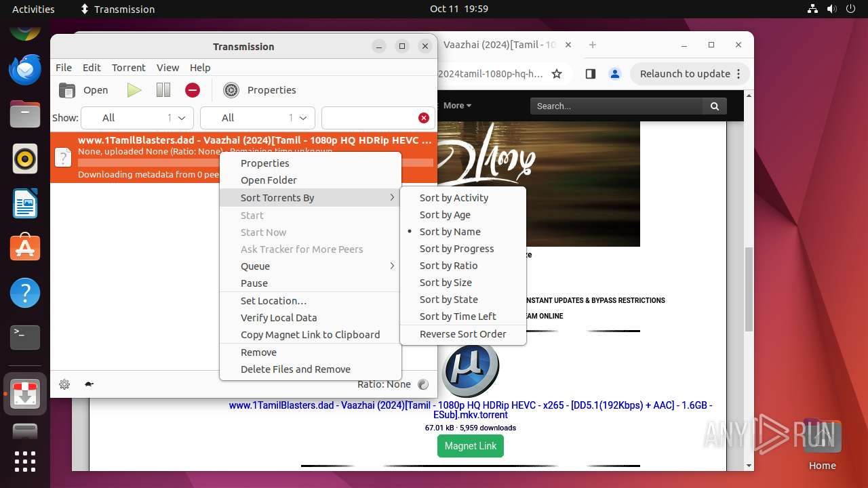Viewport: 868px width, 488px height.
Task: Click the website search magnifier button
Action: [x=715, y=106]
